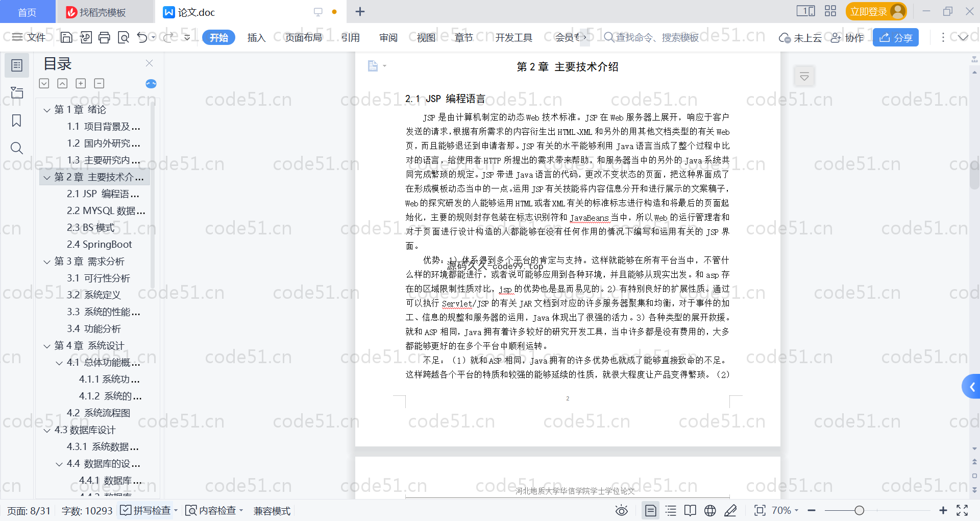Viewport: 980px width, 521px height.
Task: Click the 协作 button
Action: pos(847,37)
